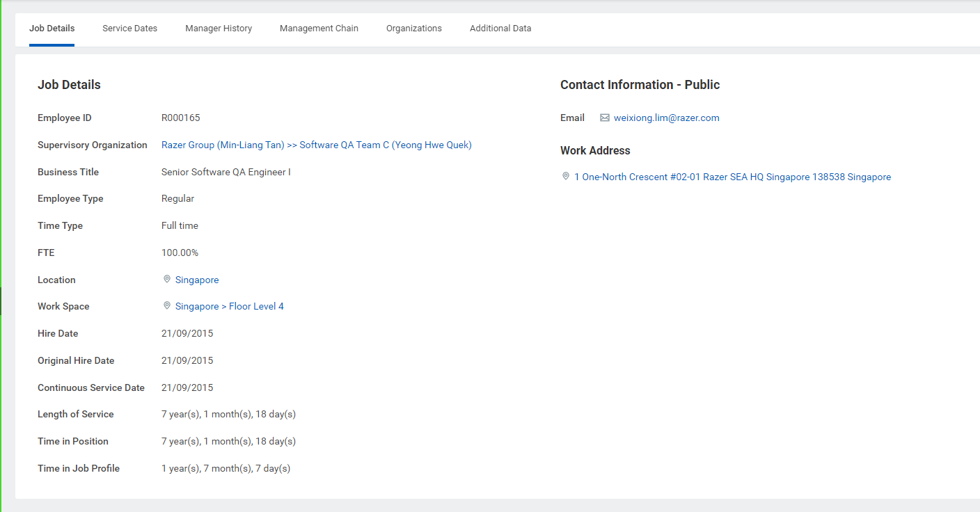Open the Job Details tab

click(52, 29)
